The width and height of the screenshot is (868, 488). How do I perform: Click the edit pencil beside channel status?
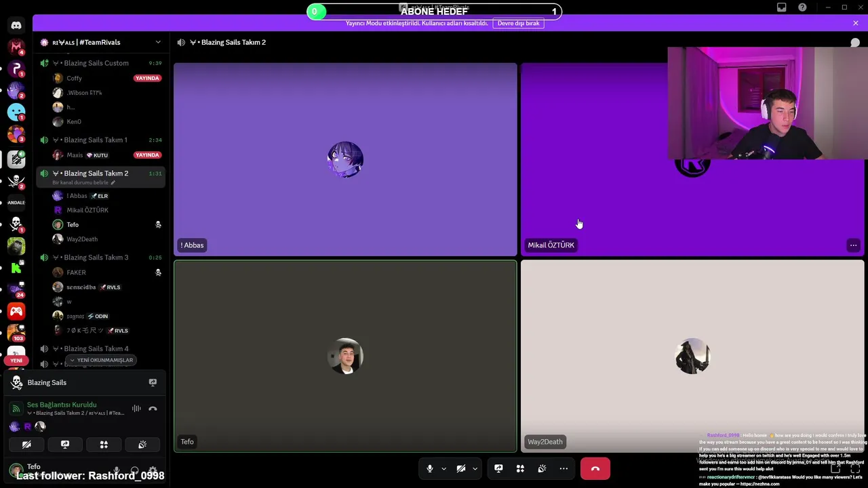113,182
